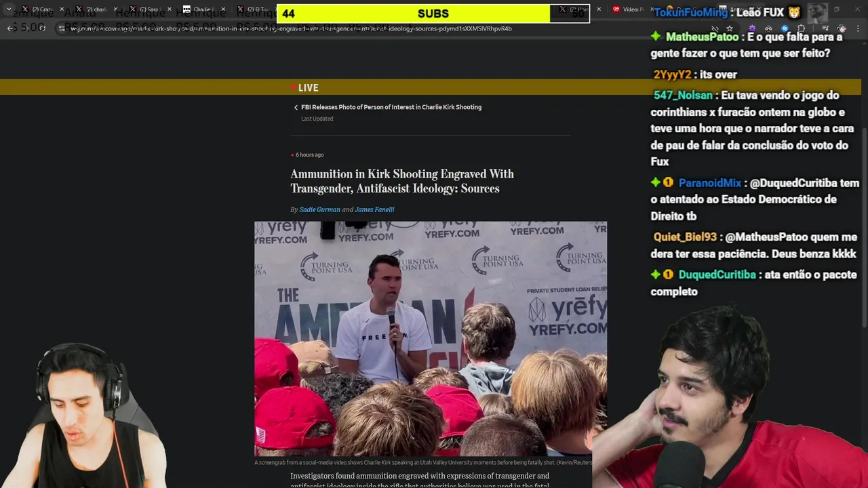Click chat username 2YyyY2
The width and height of the screenshot is (868, 488).
point(672,75)
